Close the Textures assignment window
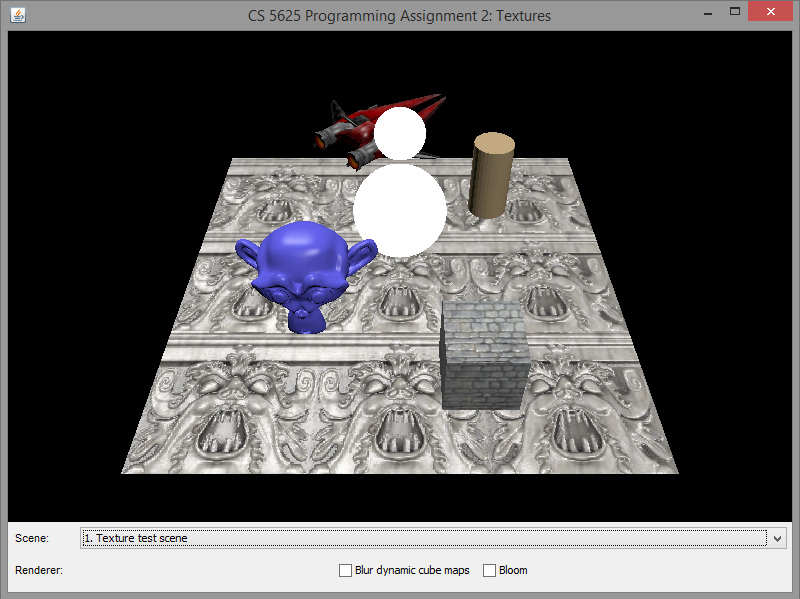Image resolution: width=800 pixels, height=599 pixels. tap(771, 12)
